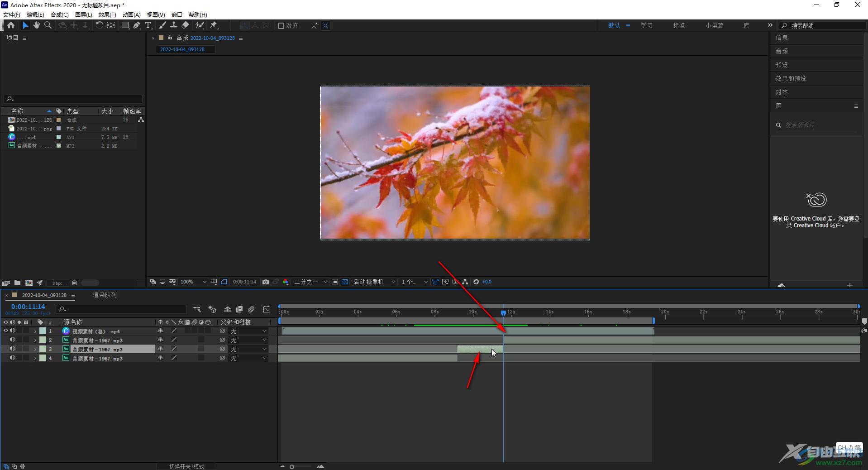Expand layer 2 properties triangle
Screen dimensions: 868x470
click(x=35, y=340)
